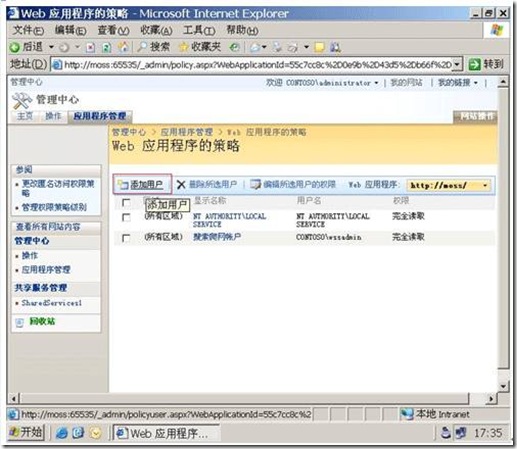
Task: Open the Mail button dropdown arrow
Action: (264, 47)
